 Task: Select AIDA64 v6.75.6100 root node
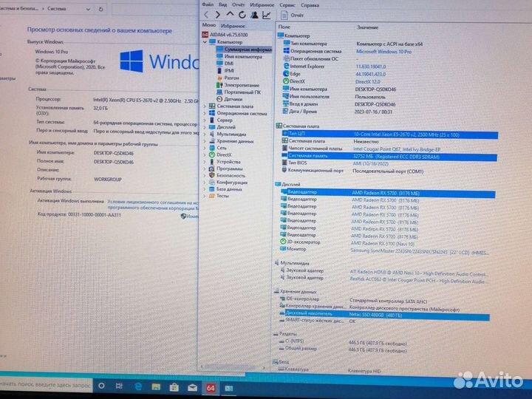(x=225, y=35)
